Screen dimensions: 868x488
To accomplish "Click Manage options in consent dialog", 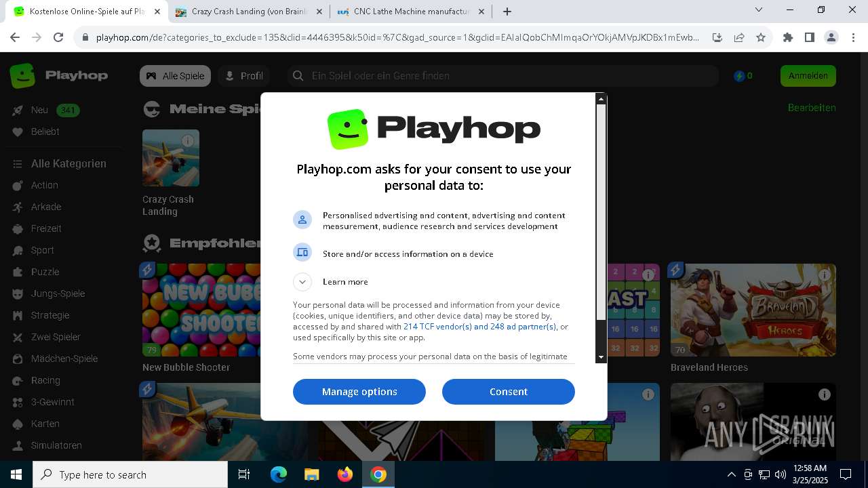I will (x=359, y=392).
